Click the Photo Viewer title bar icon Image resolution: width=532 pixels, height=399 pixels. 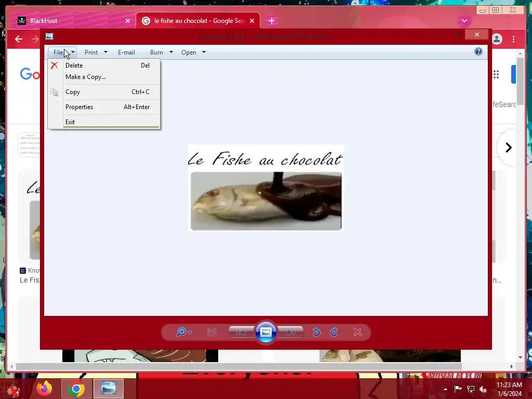point(49,36)
